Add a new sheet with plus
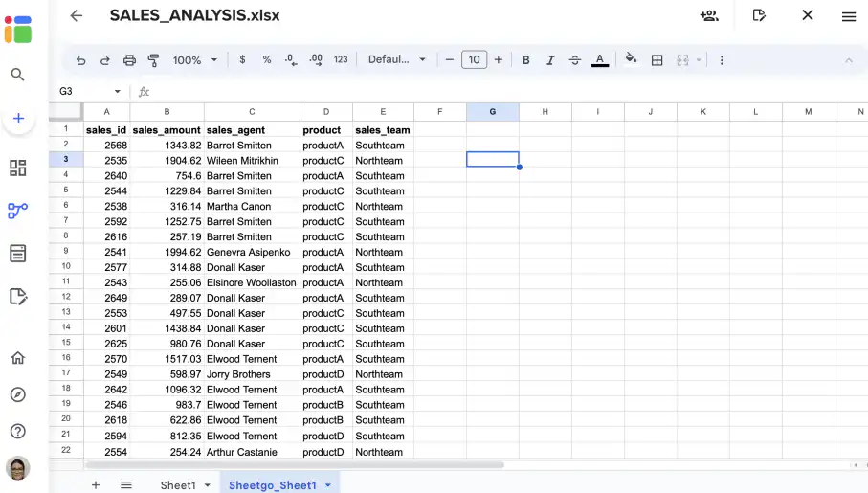Viewport: 868px width, 493px height. click(x=95, y=485)
